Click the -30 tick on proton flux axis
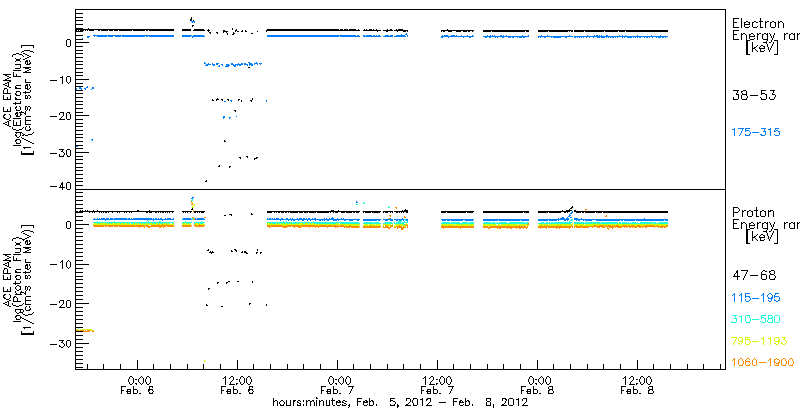The image size is (800, 410). pyautogui.click(x=63, y=343)
